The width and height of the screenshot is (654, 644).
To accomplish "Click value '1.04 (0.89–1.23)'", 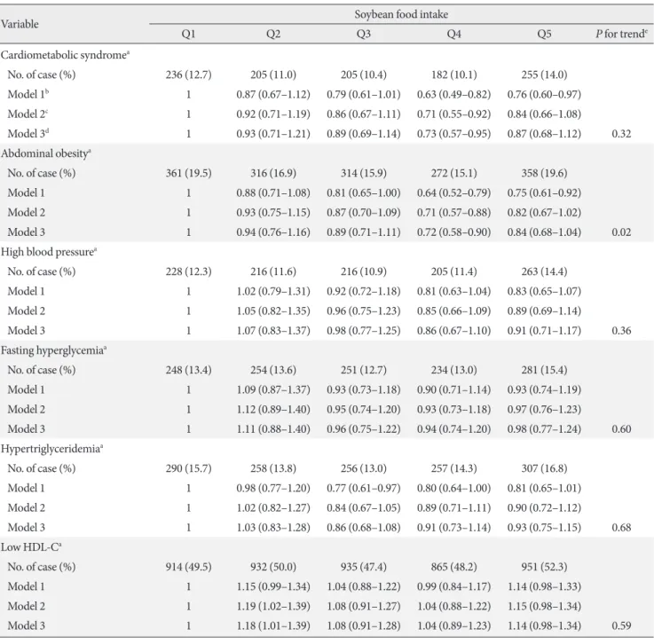I will click(453, 625).
